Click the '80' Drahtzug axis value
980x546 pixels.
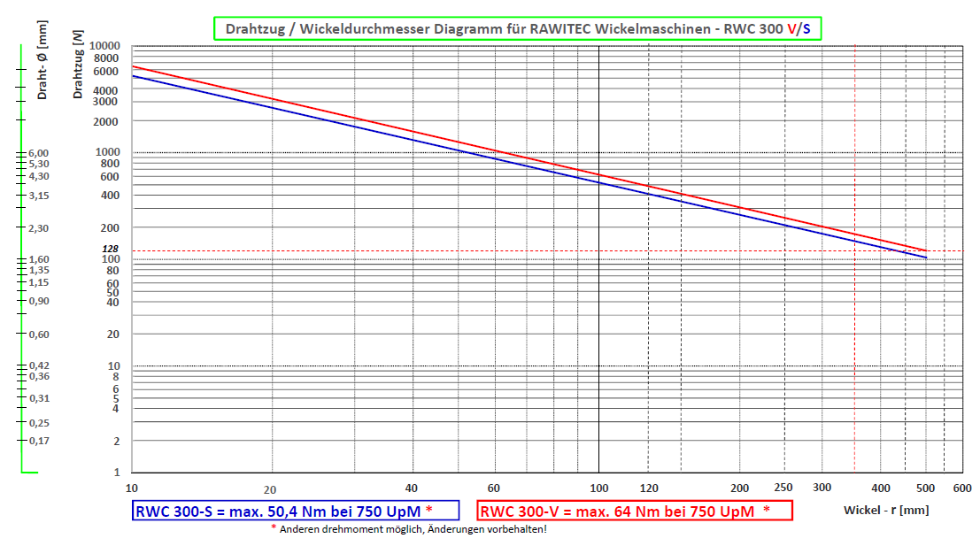pyautogui.click(x=112, y=271)
